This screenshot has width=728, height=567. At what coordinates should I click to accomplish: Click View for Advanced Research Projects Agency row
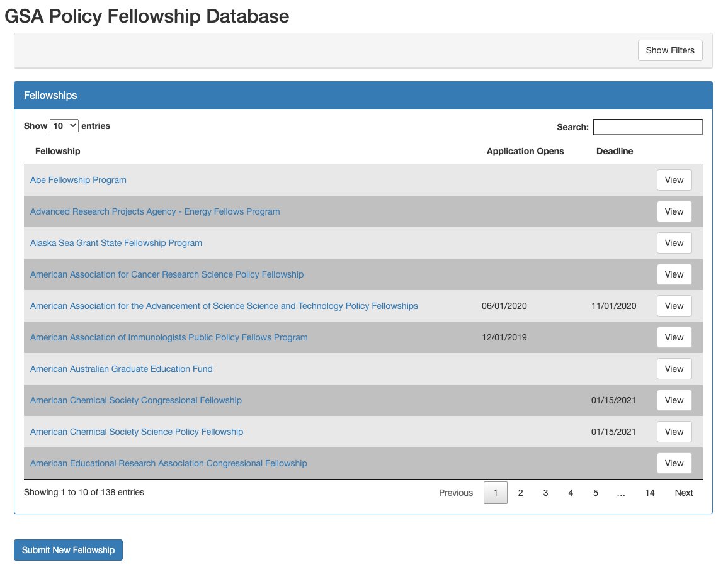tap(674, 211)
